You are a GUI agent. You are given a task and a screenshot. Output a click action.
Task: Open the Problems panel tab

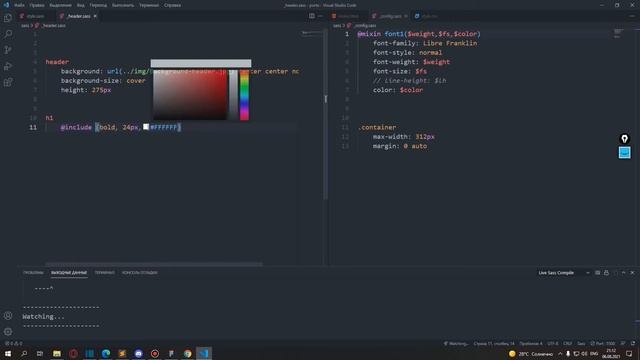pos(33,273)
